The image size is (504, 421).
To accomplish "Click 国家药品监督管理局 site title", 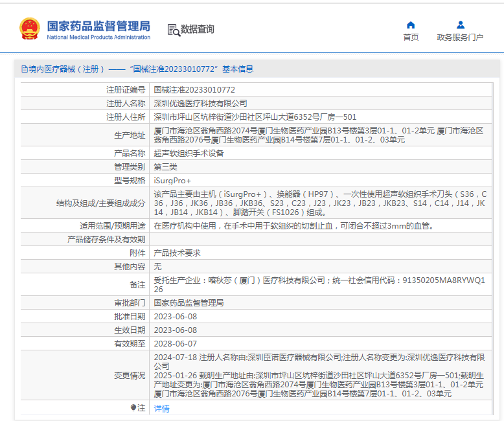I will pyautogui.click(x=98, y=26).
